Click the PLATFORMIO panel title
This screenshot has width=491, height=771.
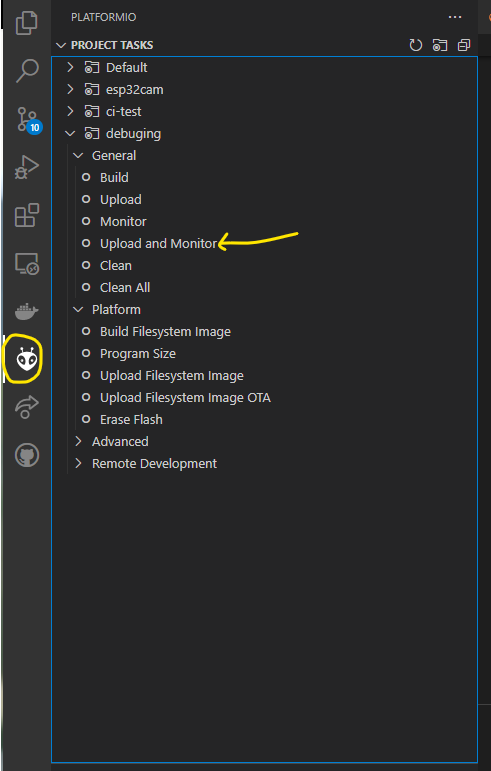click(104, 17)
